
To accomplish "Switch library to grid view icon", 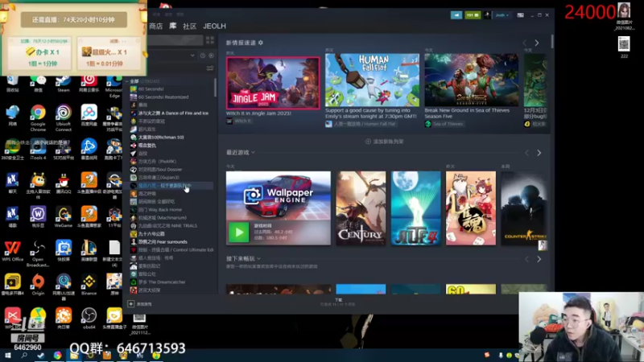I will (210, 40).
